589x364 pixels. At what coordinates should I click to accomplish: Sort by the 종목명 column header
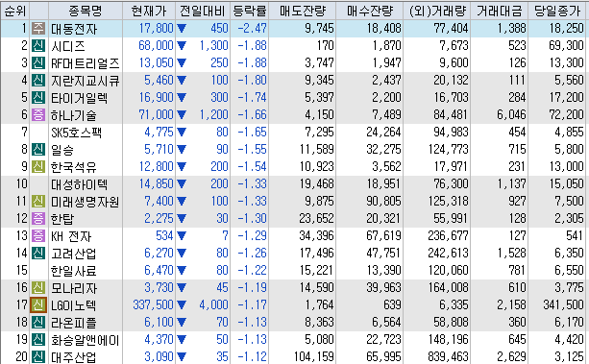[86, 12]
